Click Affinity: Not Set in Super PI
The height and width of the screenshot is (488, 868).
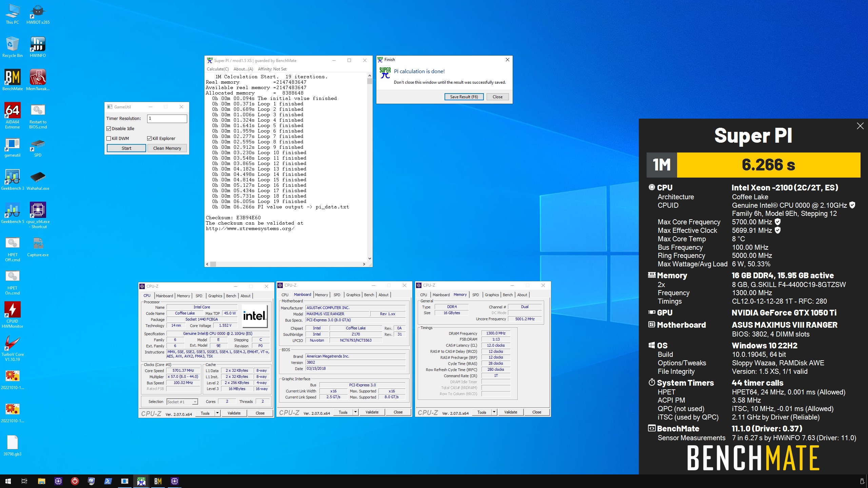point(272,69)
